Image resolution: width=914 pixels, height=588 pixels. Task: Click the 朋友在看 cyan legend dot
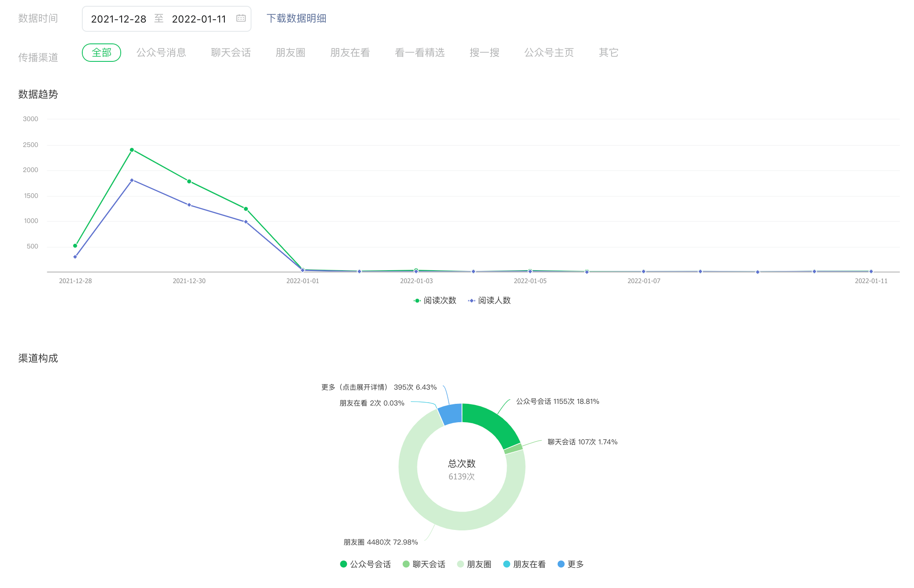507,564
